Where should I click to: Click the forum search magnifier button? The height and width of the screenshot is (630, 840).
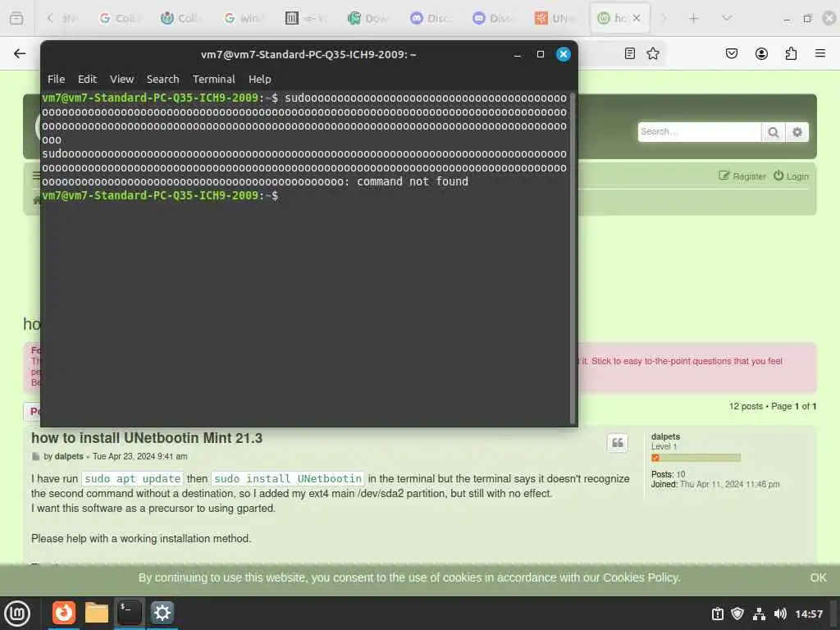(773, 132)
